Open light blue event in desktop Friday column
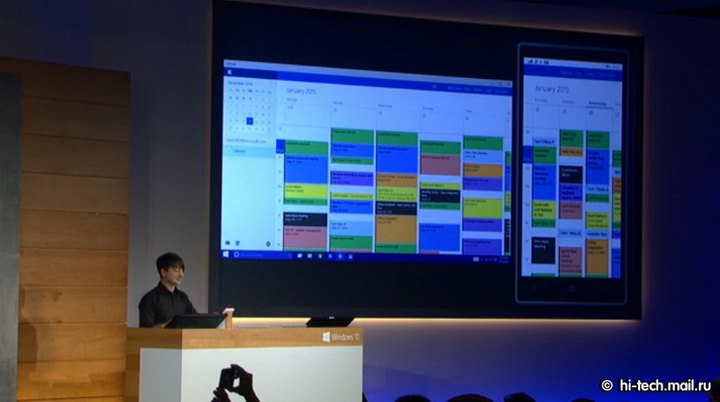Screen dimensions: 720x402 [483, 156]
